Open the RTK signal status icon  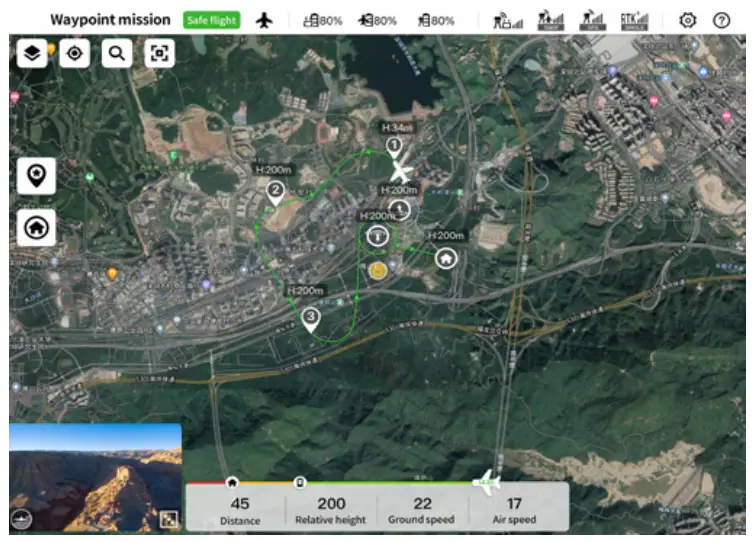pyautogui.click(x=634, y=21)
